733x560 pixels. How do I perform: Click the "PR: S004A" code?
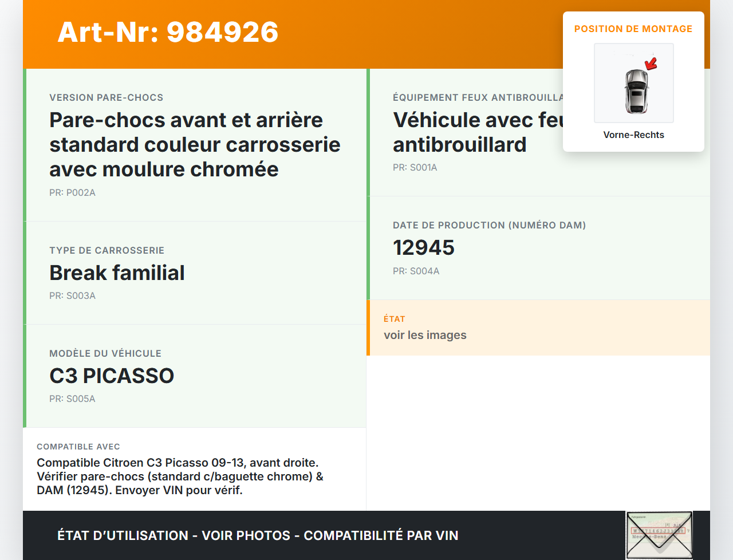coord(416,271)
